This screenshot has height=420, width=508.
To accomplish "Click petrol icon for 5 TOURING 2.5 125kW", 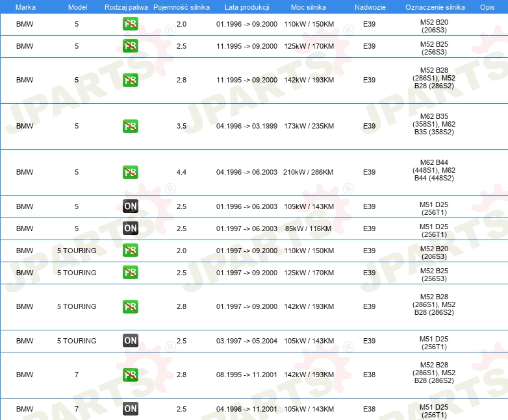I will 130,273.
